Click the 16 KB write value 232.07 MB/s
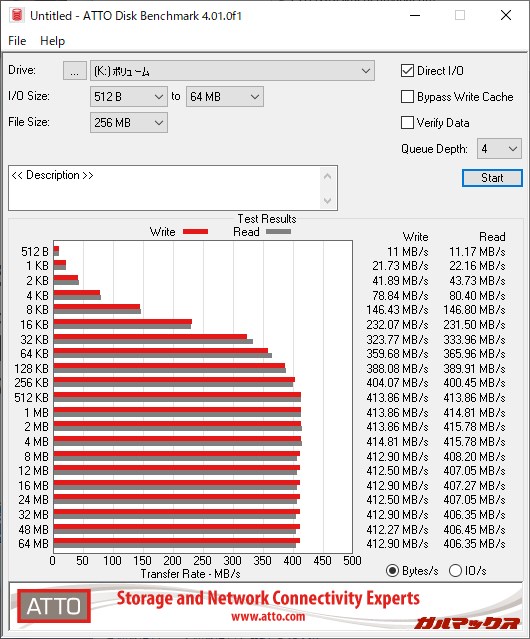 tap(397, 325)
